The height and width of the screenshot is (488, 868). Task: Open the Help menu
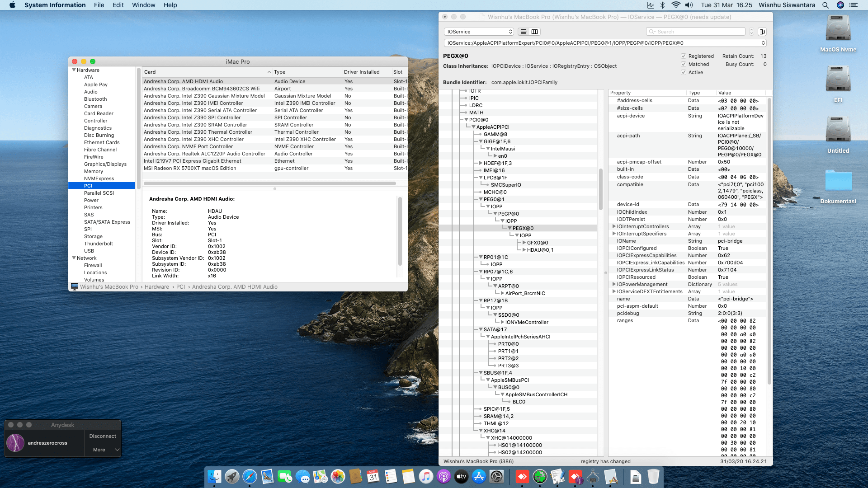coord(170,5)
